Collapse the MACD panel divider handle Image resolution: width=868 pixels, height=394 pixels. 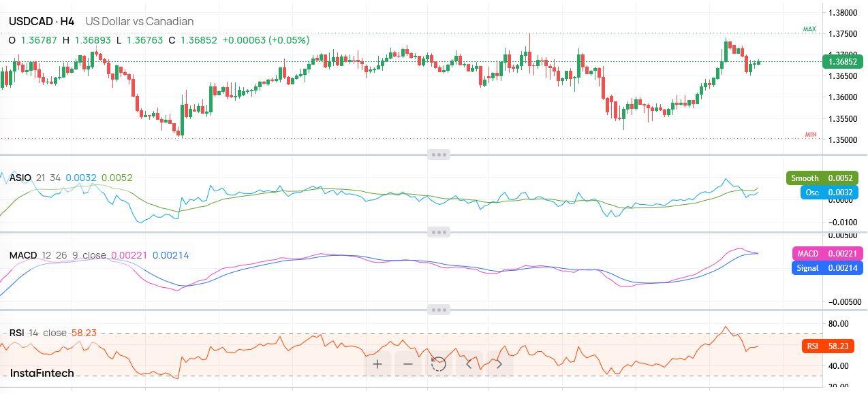pyautogui.click(x=439, y=232)
